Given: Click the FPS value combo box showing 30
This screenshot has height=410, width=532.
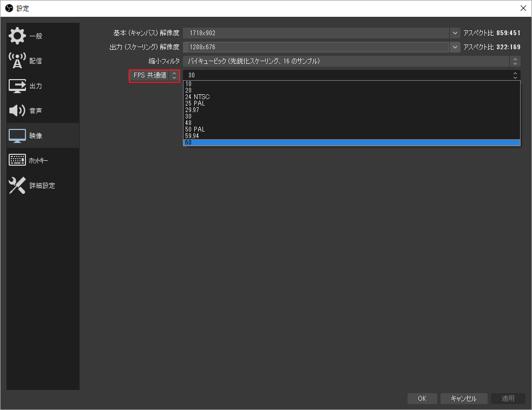Looking at the screenshot, I should click(x=351, y=75).
